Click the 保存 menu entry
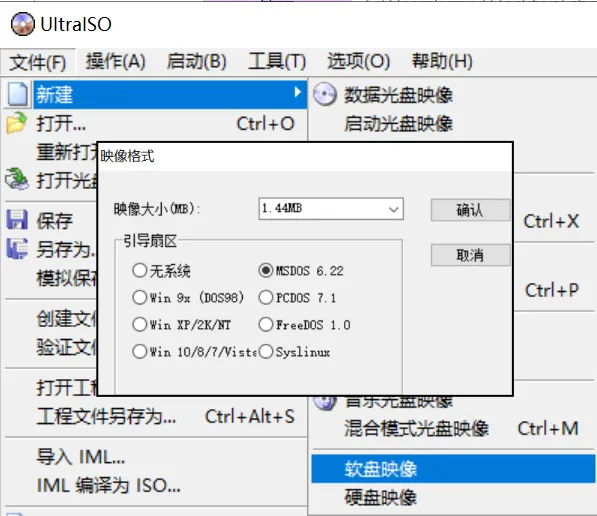The image size is (597, 516). click(54, 221)
